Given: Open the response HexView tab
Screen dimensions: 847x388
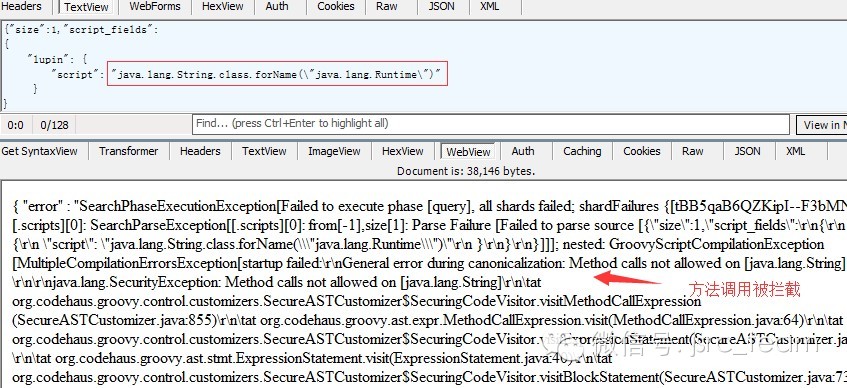Looking at the screenshot, I should click(402, 151).
